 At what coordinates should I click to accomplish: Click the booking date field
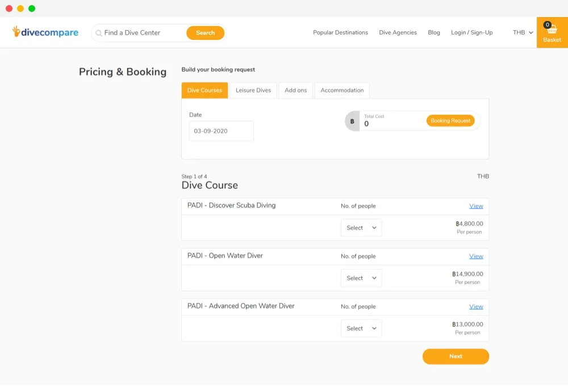[x=221, y=131]
